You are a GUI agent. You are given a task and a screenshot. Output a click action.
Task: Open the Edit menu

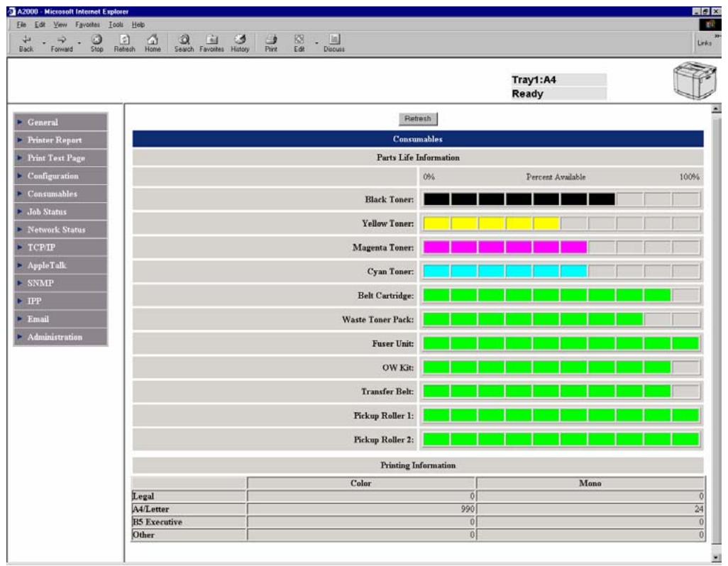click(x=40, y=25)
